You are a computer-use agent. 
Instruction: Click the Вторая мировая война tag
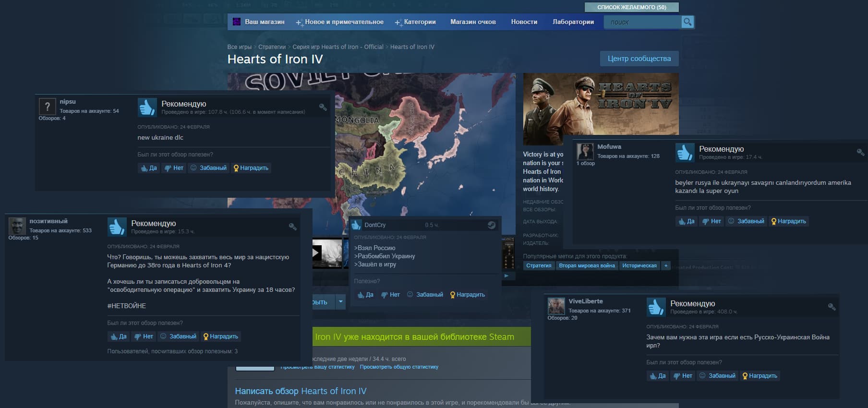coord(587,265)
